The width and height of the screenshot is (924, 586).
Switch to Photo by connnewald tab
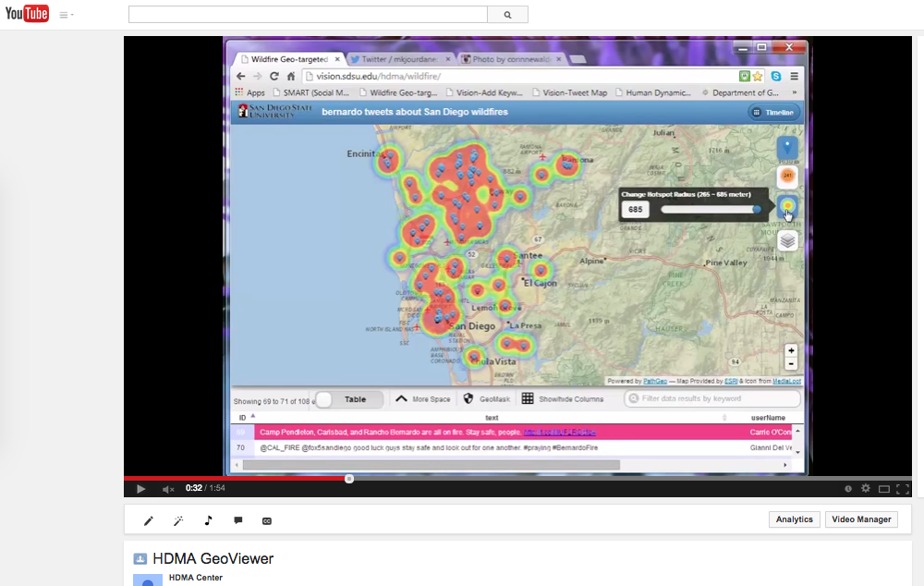coord(510,59)
